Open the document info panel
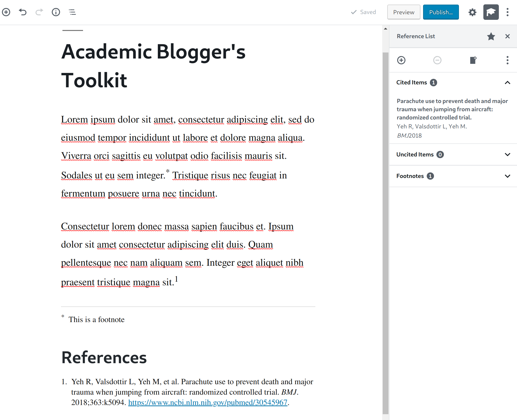The image size is (517, 420). (56, 12)
